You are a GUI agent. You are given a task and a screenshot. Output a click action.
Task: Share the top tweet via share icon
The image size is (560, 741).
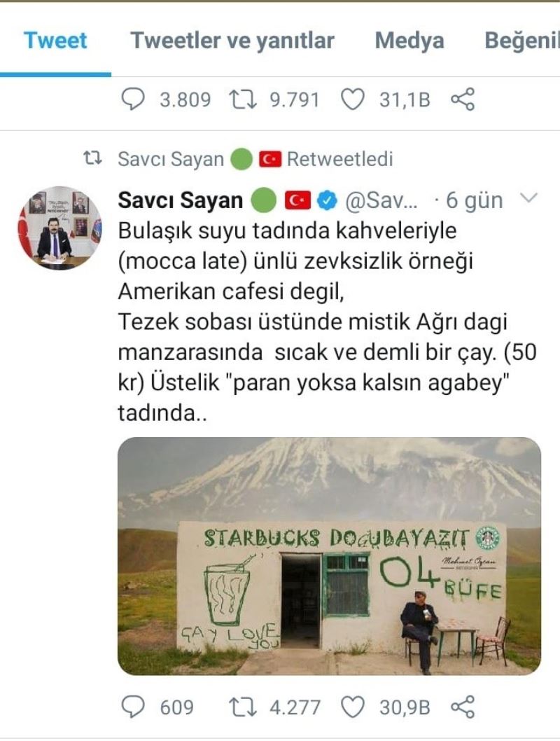pos(463,99)
